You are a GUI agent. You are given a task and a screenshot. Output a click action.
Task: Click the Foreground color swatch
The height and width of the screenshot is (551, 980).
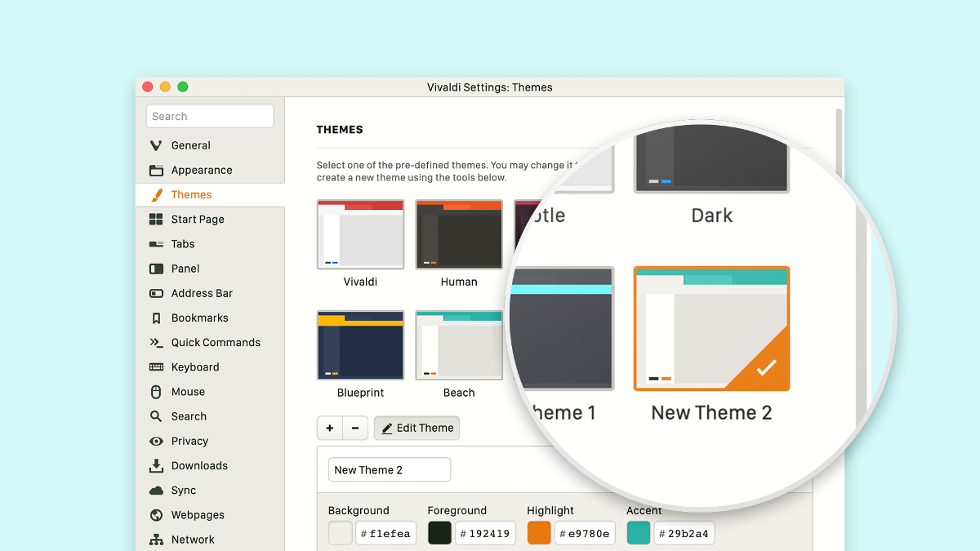click(x=439, y=533)
